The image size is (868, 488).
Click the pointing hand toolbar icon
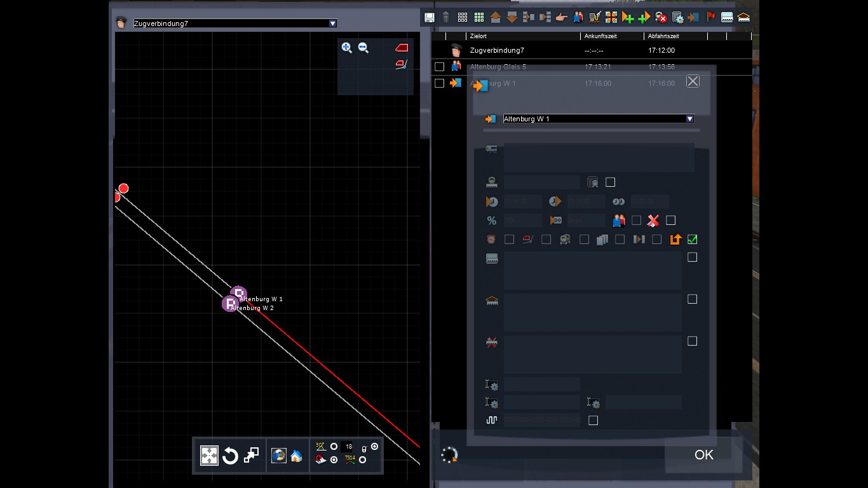click(561, 18)
